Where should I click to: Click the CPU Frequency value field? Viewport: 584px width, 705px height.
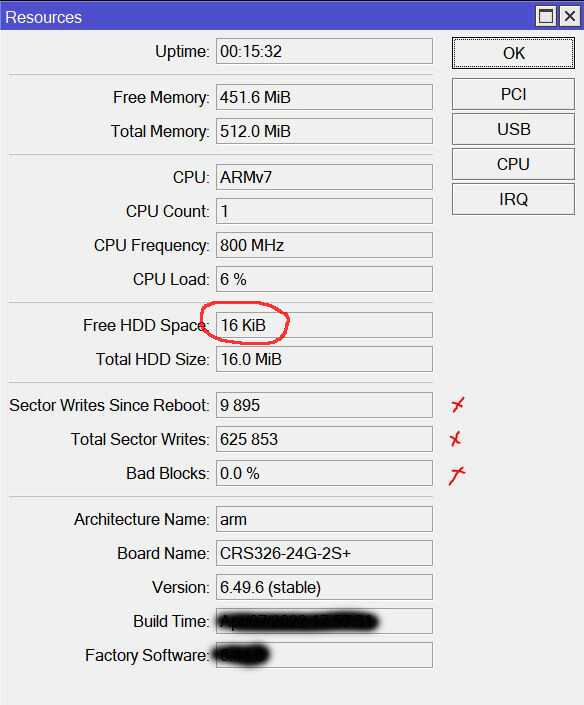tap(324, 245)
